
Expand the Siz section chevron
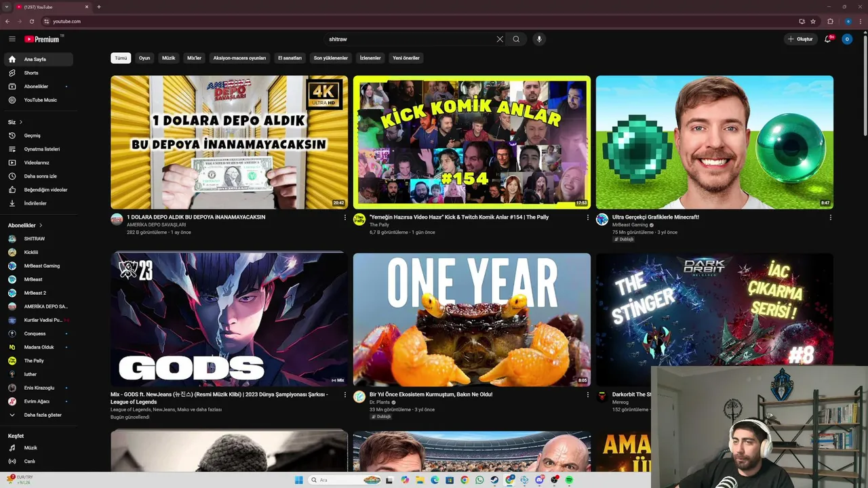(x=20, y=122)
